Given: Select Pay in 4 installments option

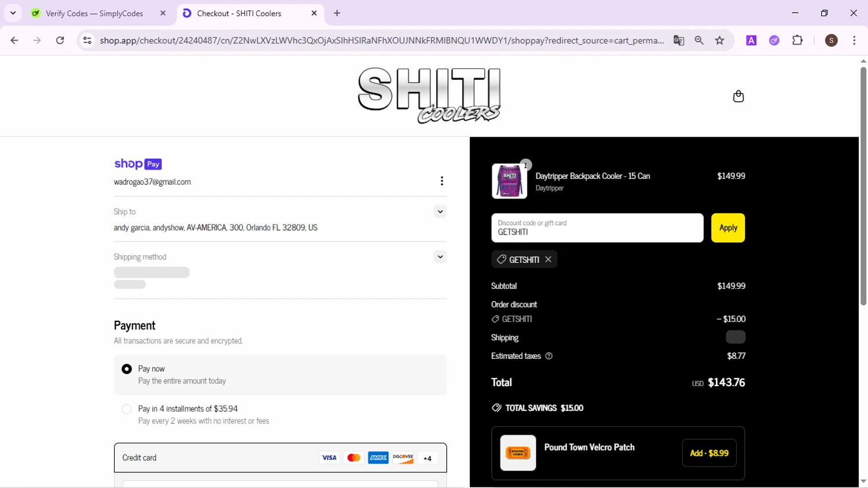Looking at the screenshot, I should (x=127, y=409).
